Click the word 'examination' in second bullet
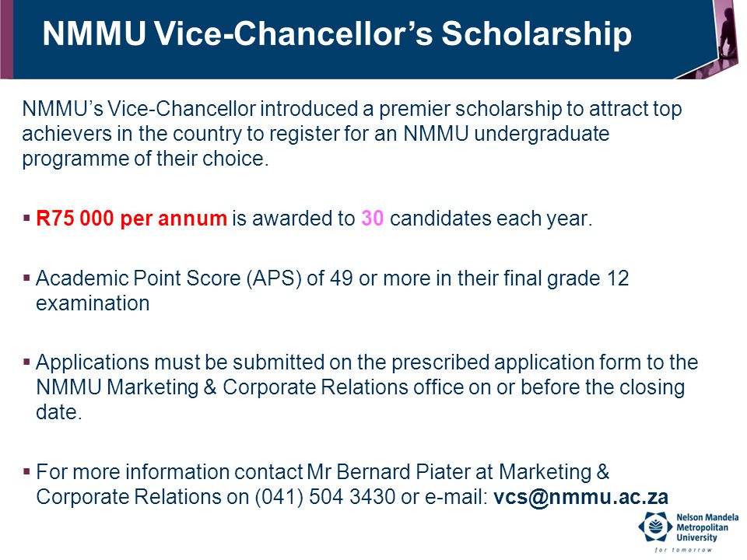The width and height of the screenshot is (747, 560). (x=93, y=303)
